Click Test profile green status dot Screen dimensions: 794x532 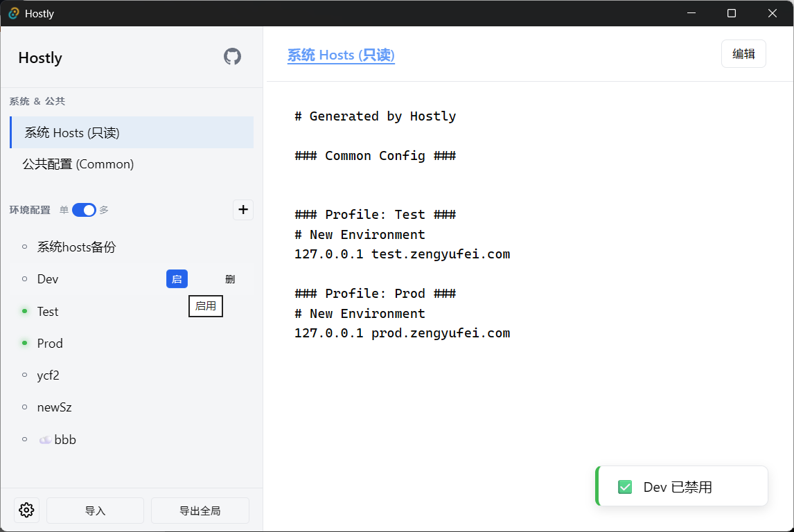point(24,311)
